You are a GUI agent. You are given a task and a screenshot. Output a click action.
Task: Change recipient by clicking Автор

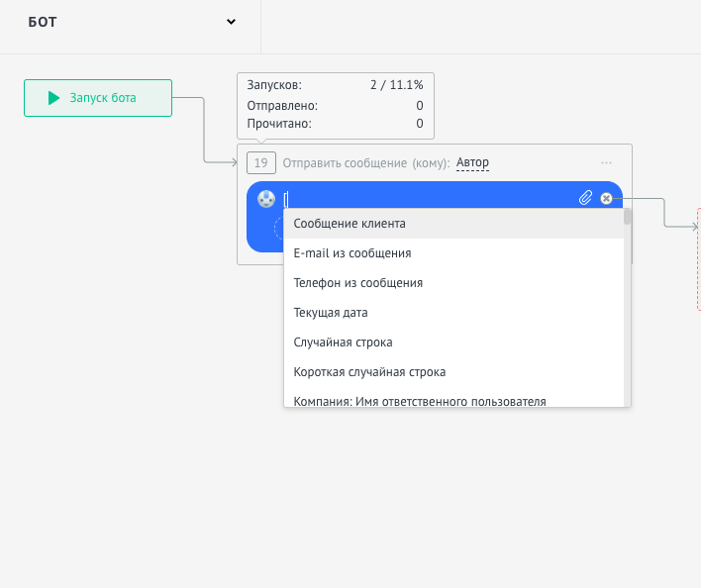coord(472,162)
